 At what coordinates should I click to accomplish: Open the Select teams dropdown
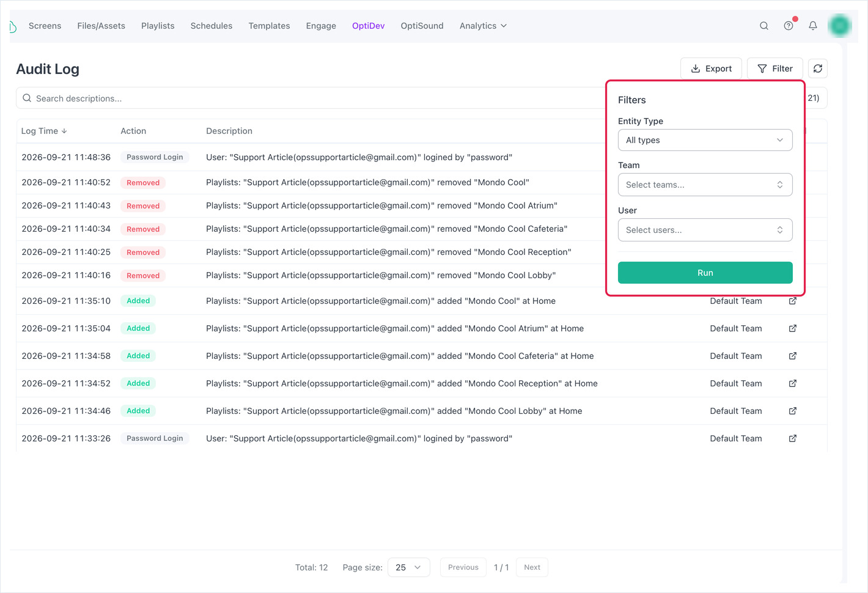tap(705, 185)
